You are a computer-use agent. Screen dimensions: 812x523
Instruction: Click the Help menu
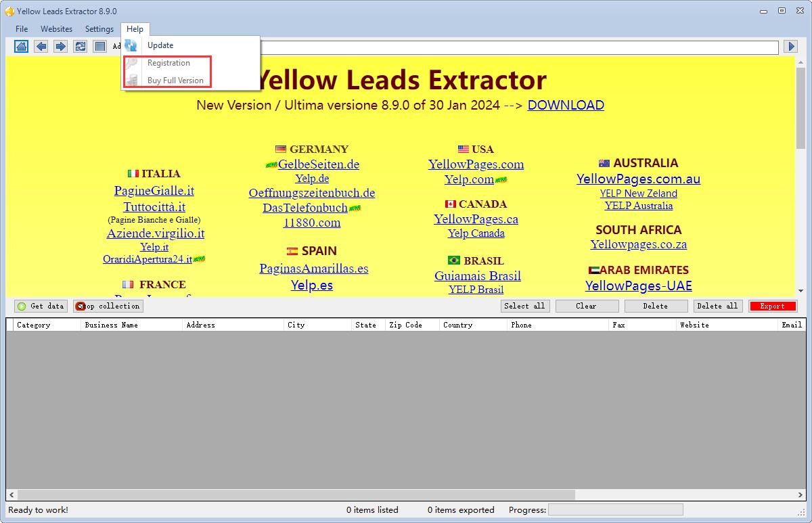(135, 29)
